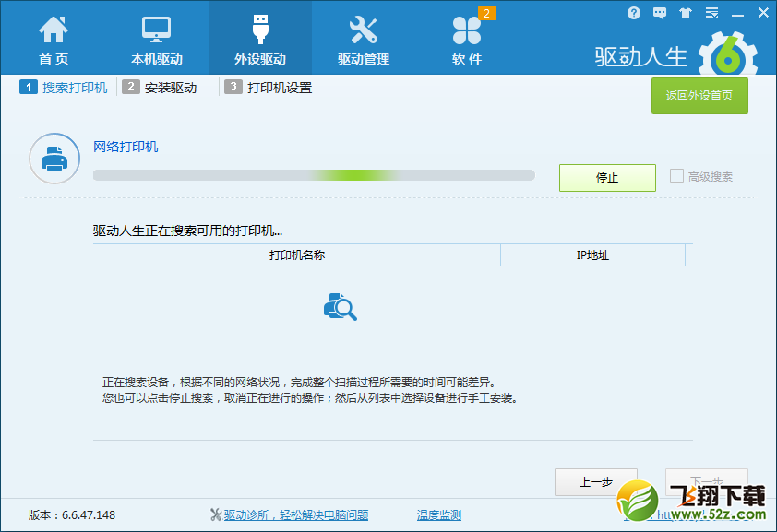Open the 温度监测 link
The image size is (777, 532).
[x=439, y=515]
